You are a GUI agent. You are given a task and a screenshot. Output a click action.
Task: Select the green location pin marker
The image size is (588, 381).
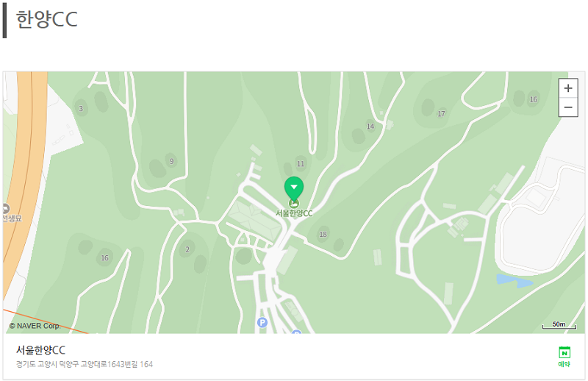coord(294,188)
